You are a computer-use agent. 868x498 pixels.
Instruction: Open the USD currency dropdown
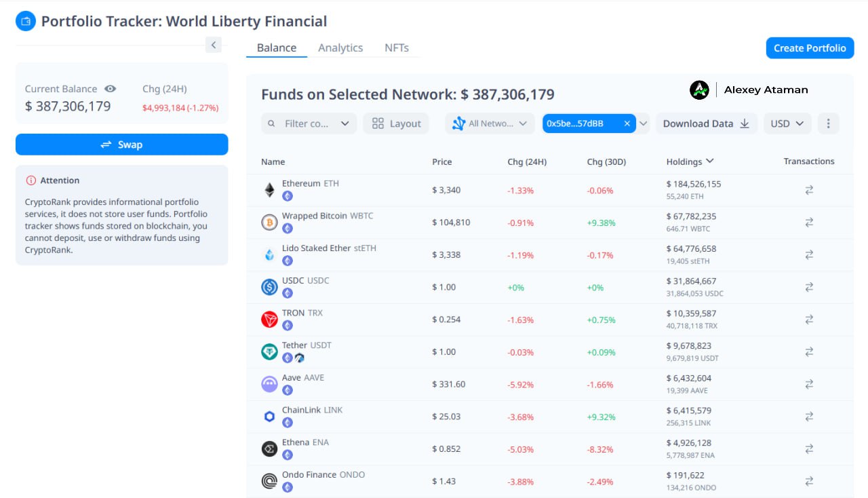point(787,123)
